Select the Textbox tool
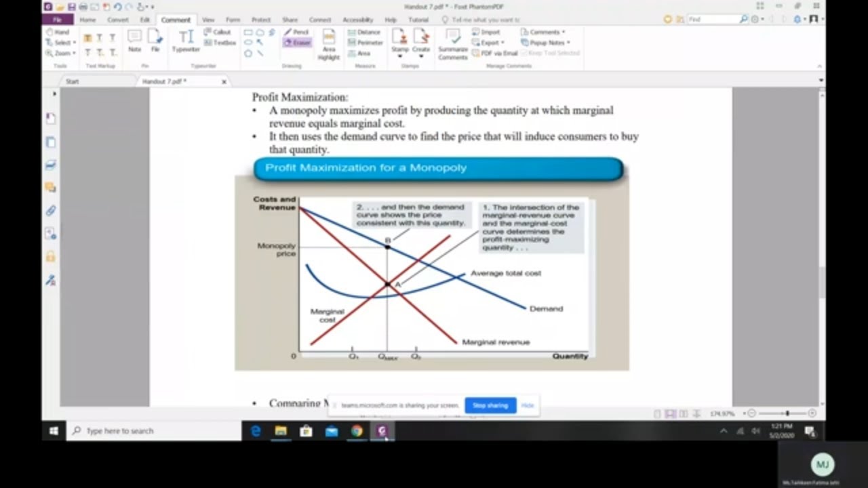The height and width of the screenshot is (488, 868). (x=220, y=42)
